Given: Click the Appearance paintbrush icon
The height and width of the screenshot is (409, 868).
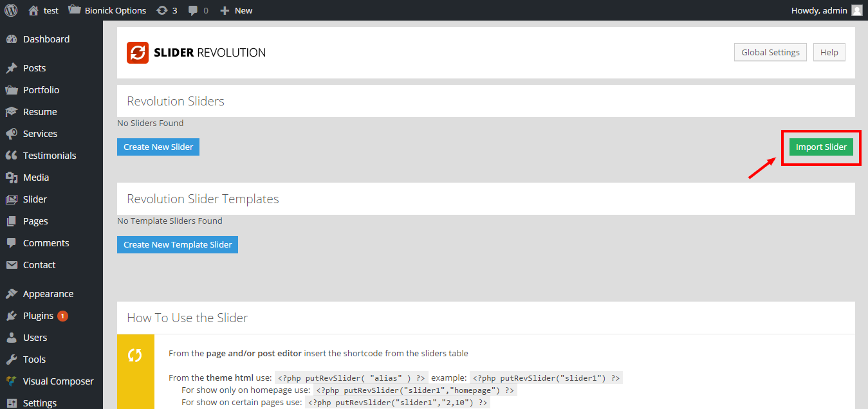Looking at the screenshot, I should pyautogui.click(x=12, y=294).
